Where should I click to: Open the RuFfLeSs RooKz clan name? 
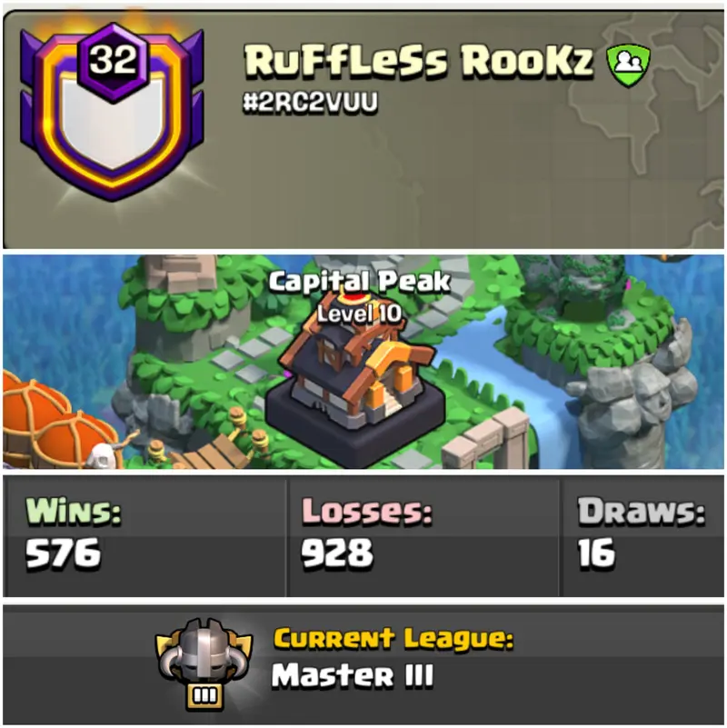(x=419, y=61)
